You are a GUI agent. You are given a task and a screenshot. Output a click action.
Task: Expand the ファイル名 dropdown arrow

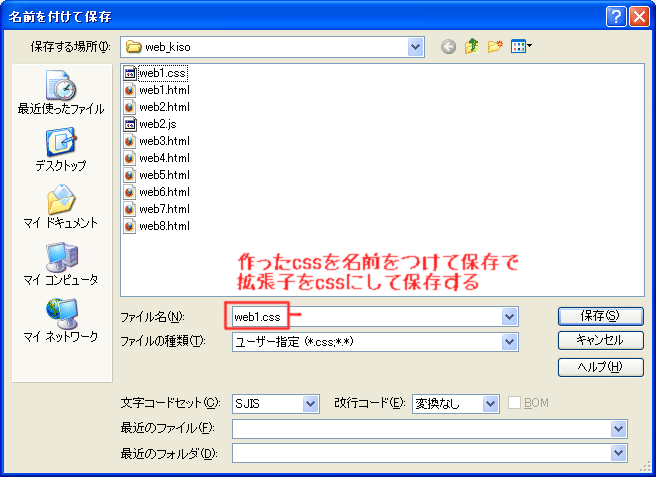point(509,316)
